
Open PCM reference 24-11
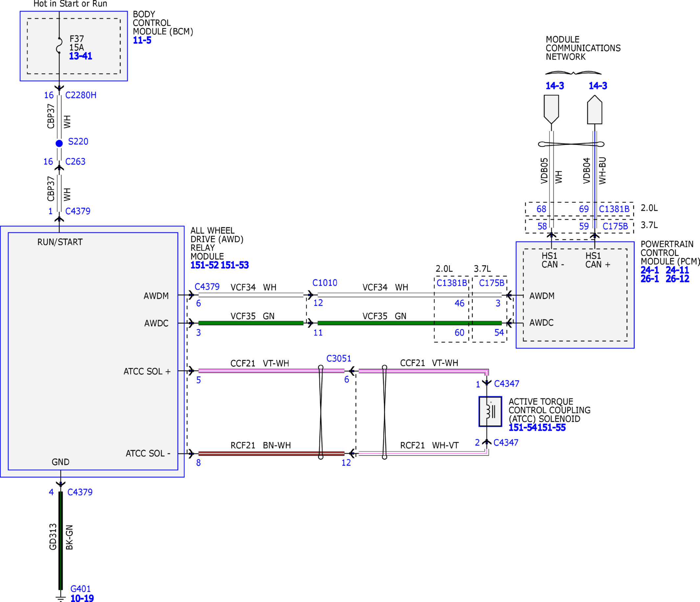[677, 270]
